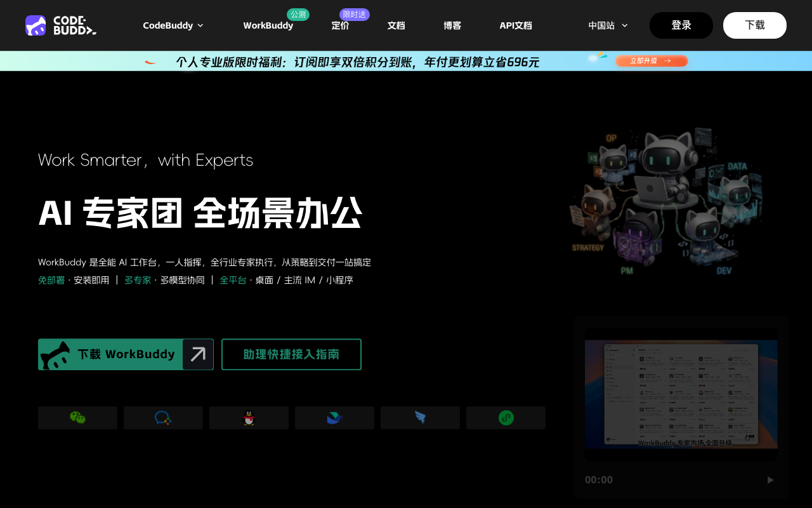Click the 登录 login button

(681, 25)
